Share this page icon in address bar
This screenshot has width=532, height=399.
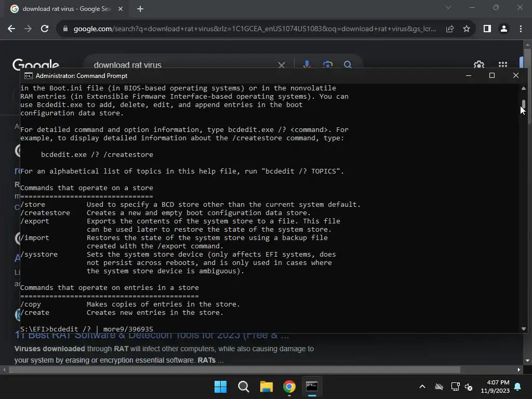coord(450,29)
